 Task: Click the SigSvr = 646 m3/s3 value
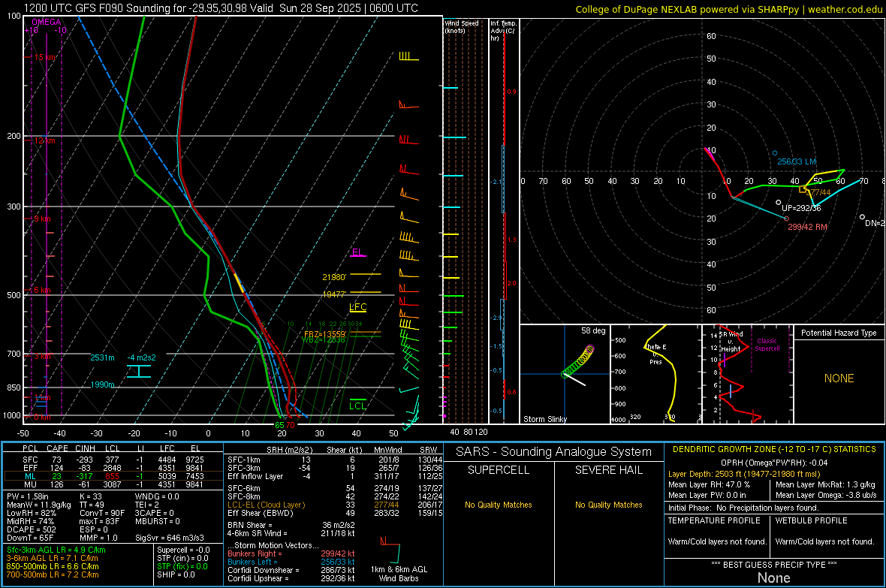point(170,538)
